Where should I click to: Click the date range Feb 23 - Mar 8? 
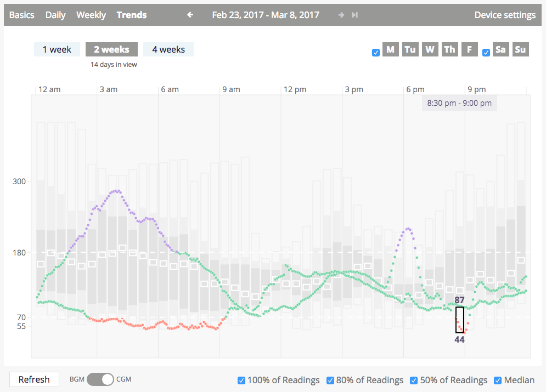(x=266, y=15)
